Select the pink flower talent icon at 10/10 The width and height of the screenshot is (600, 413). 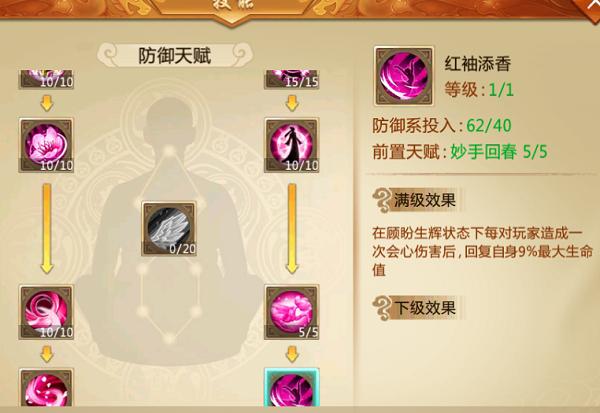tap(46, 145)
